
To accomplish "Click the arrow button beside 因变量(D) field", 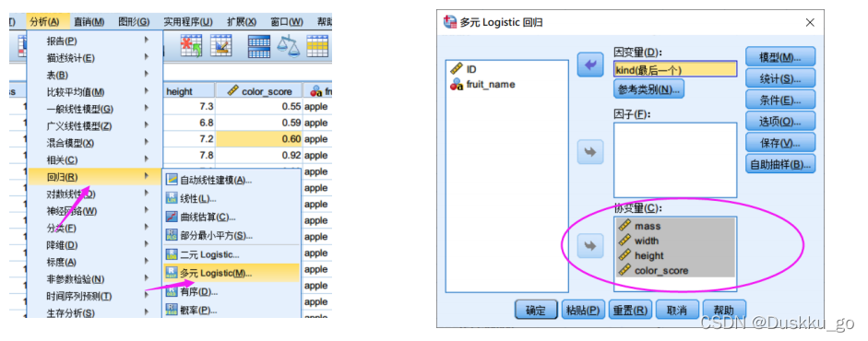I will click(590, 65).
